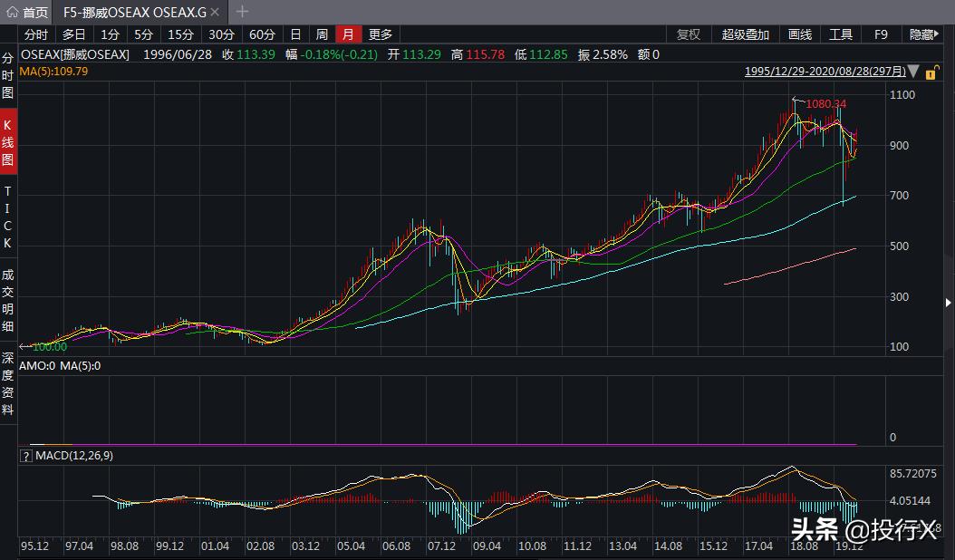955x560 pixels.
Task: Click the home icon tab 首页
Action: [x=27, y=12]
